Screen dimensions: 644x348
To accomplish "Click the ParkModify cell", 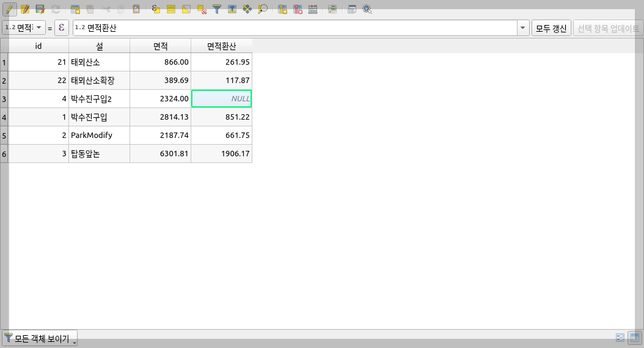I will point(100,135).
